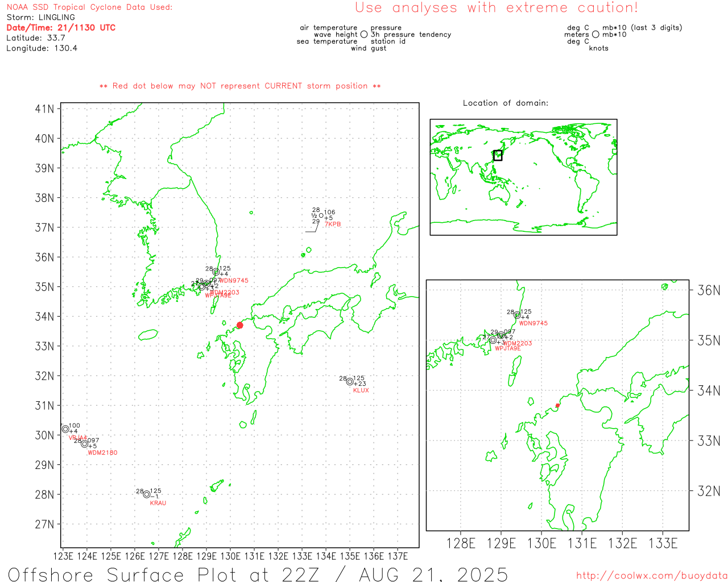Click '3h pressure tendency' legend label
728x582 pixels.
tap(411, 35)
